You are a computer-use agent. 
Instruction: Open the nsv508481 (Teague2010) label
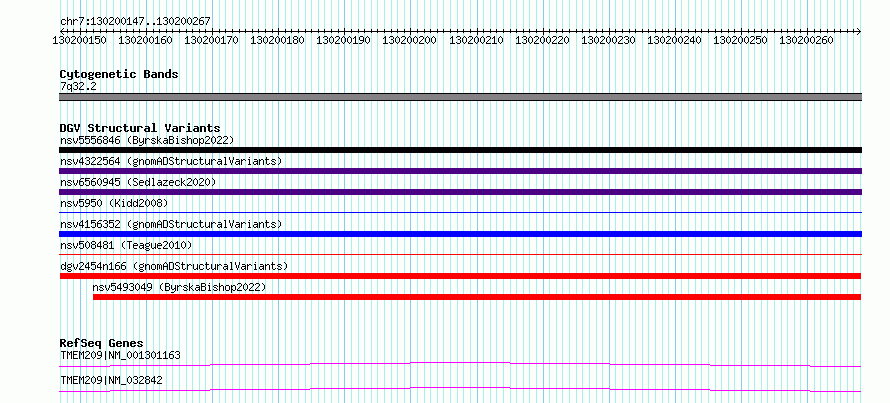[x=126, y=245]
